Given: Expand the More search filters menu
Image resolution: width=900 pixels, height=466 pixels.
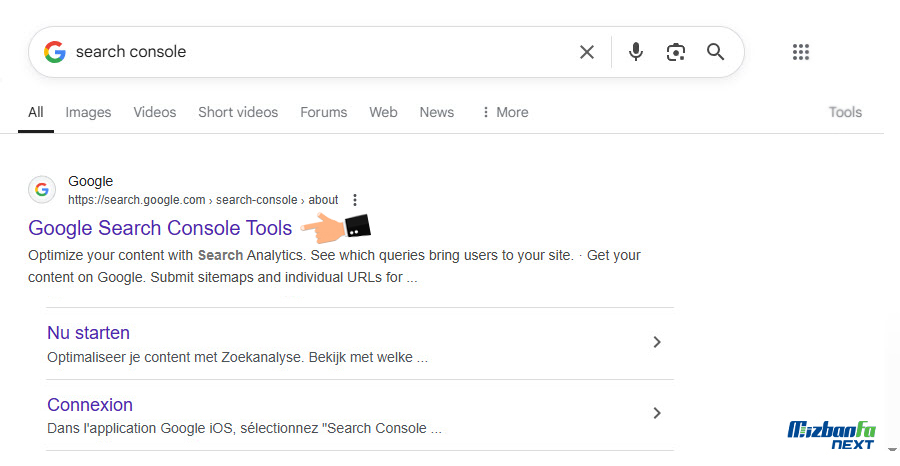Looking at the screenshot, I should (505, 112).
